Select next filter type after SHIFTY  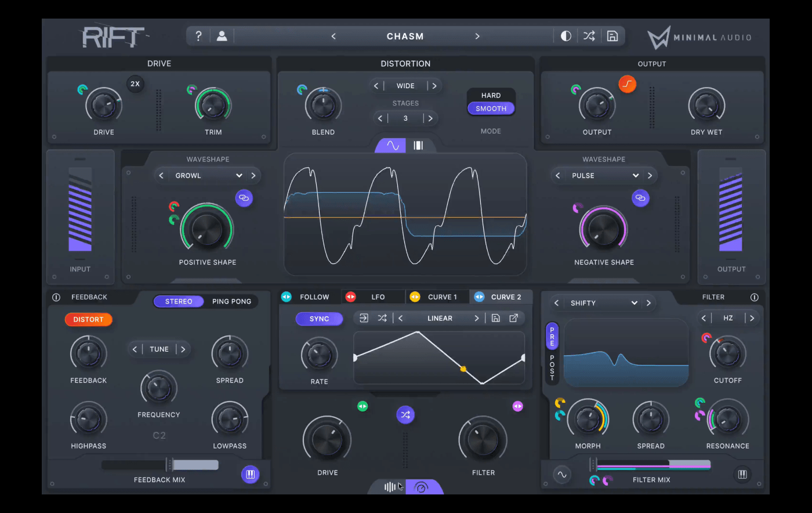(648, 303)
